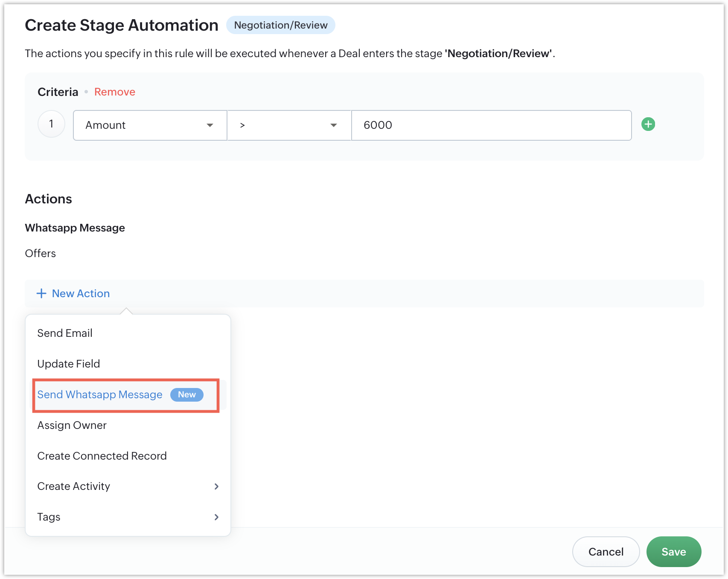Click the 6000 value input field

[x=491, y=125]
